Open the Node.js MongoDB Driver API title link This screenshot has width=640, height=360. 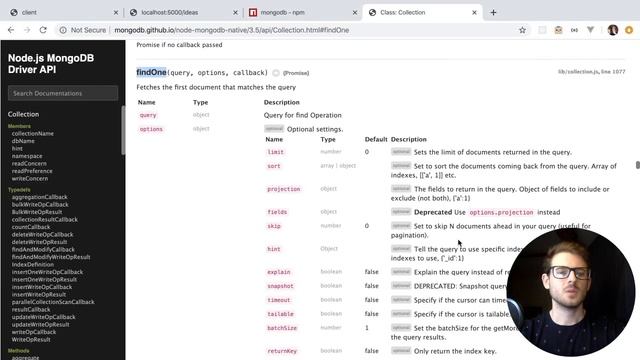click(51, 64)
